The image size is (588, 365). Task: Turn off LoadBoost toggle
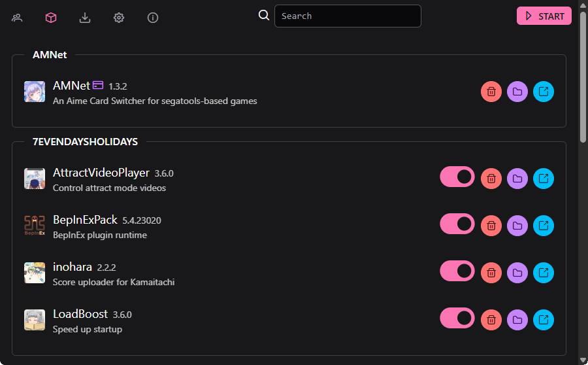click(x=457, y=319)
